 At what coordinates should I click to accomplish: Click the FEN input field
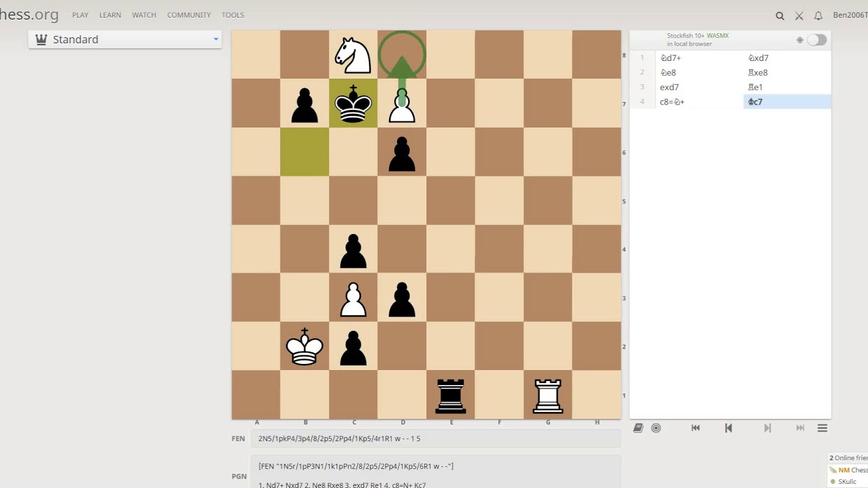click(436, 439)
